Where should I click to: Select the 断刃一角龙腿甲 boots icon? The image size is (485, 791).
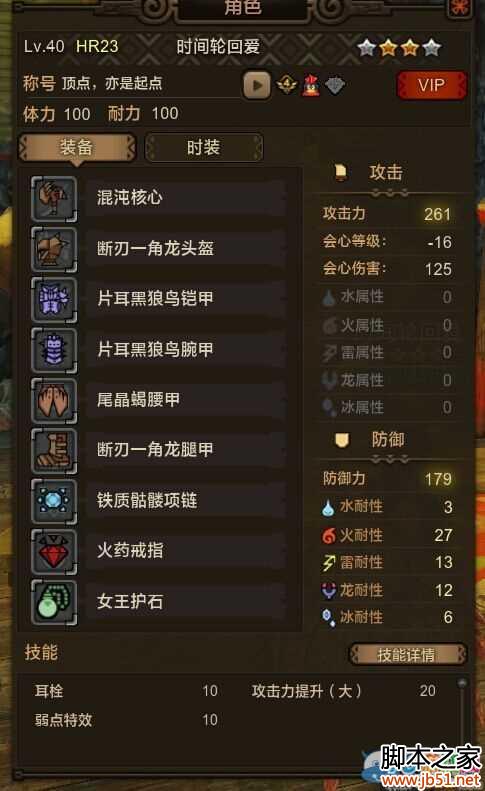point(54,450)
